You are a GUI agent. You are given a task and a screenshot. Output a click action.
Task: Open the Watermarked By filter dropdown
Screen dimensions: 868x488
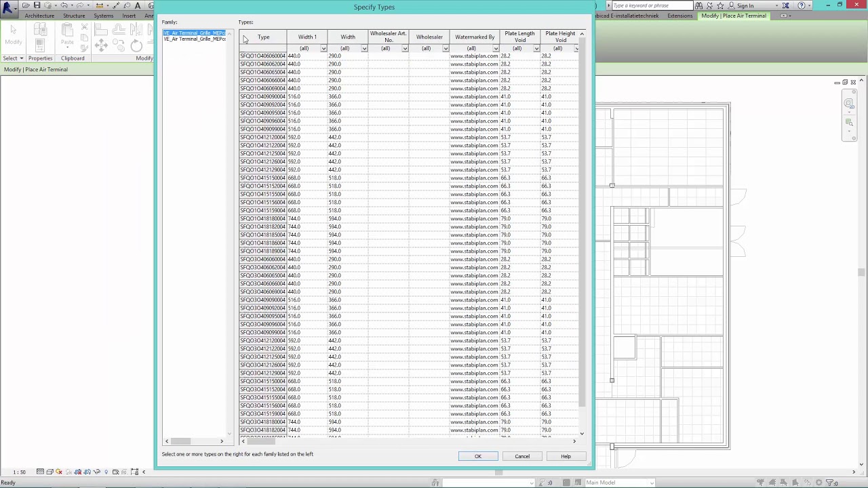click(496, 49)
